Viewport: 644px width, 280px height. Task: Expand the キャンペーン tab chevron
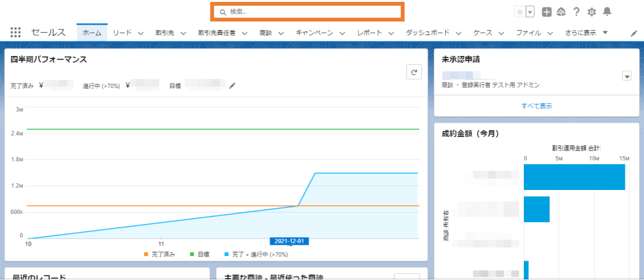click(x=343, y=33)
